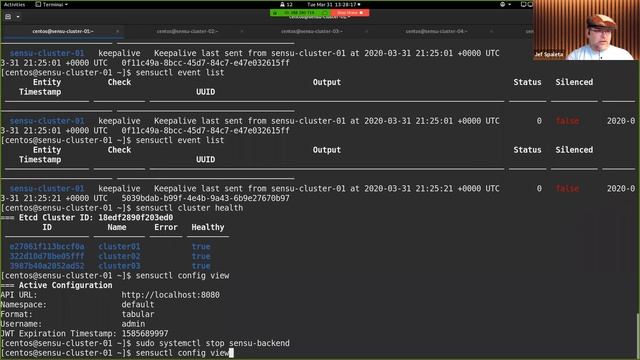640x360 pixels.
Task: Click the 'Name' column header in cluster health
Action: coord(117,227)
